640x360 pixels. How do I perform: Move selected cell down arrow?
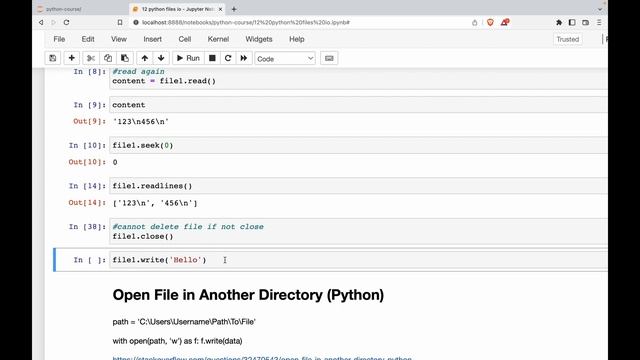[161, 58]
